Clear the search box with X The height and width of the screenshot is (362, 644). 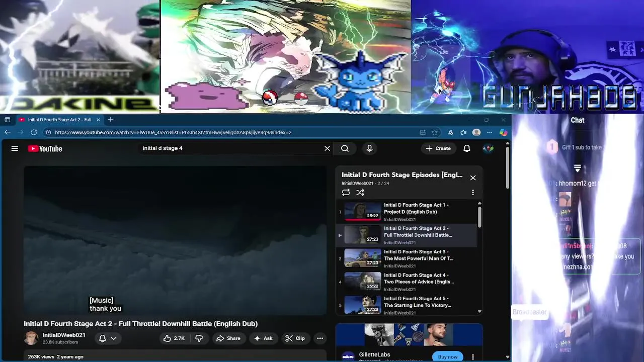click(x=327, y=148)
